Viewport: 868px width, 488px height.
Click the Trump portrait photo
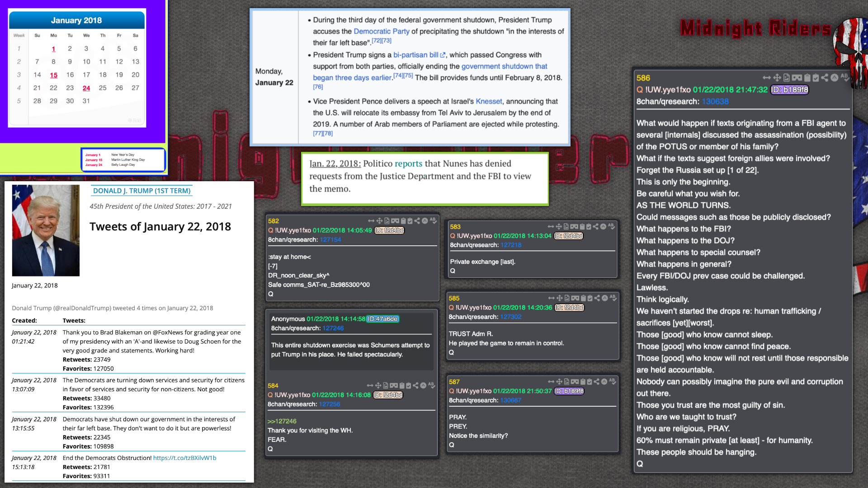coord(46,230)
